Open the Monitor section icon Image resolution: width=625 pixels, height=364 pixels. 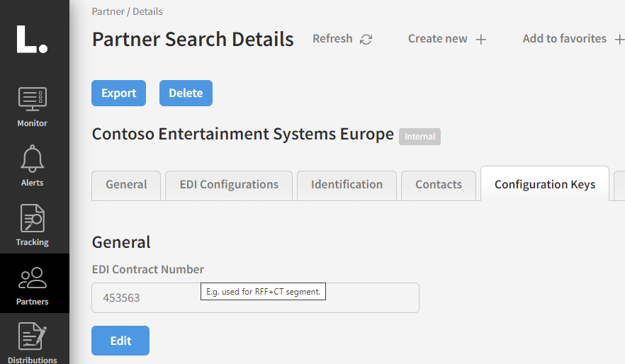pyautogui.click(x=33, y=100)
